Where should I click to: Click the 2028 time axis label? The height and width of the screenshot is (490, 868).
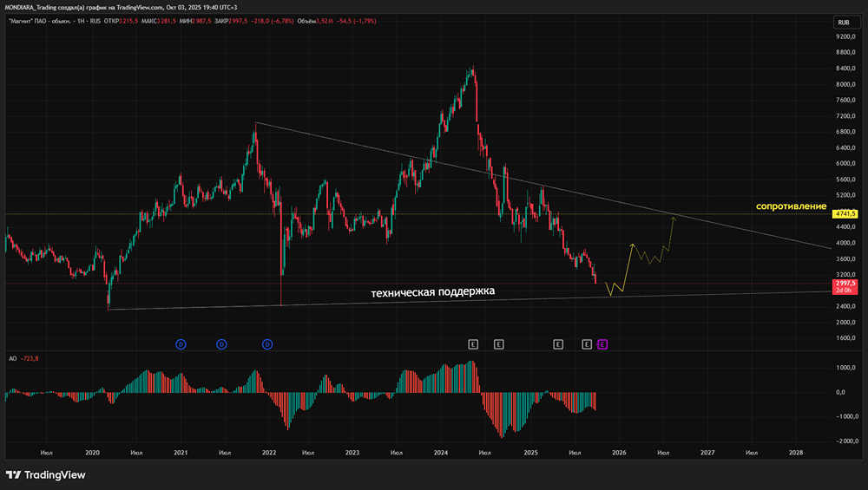(x=795, y=453)
